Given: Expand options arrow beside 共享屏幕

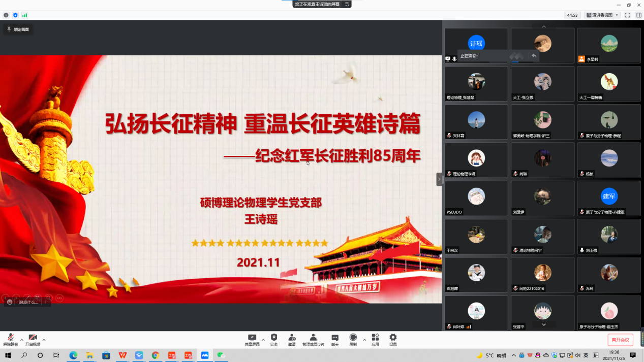Looking at the screenshot, I should click(263, 340).
